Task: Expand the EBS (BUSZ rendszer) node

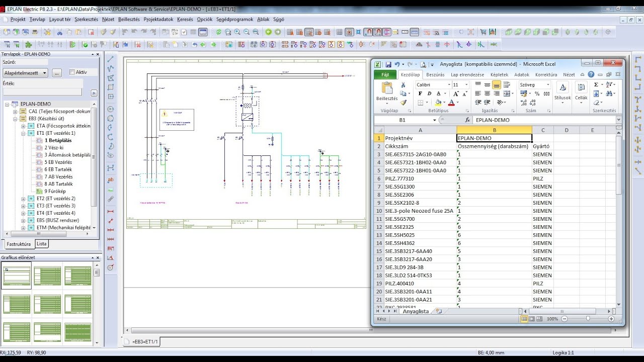Action: [23, 220]
